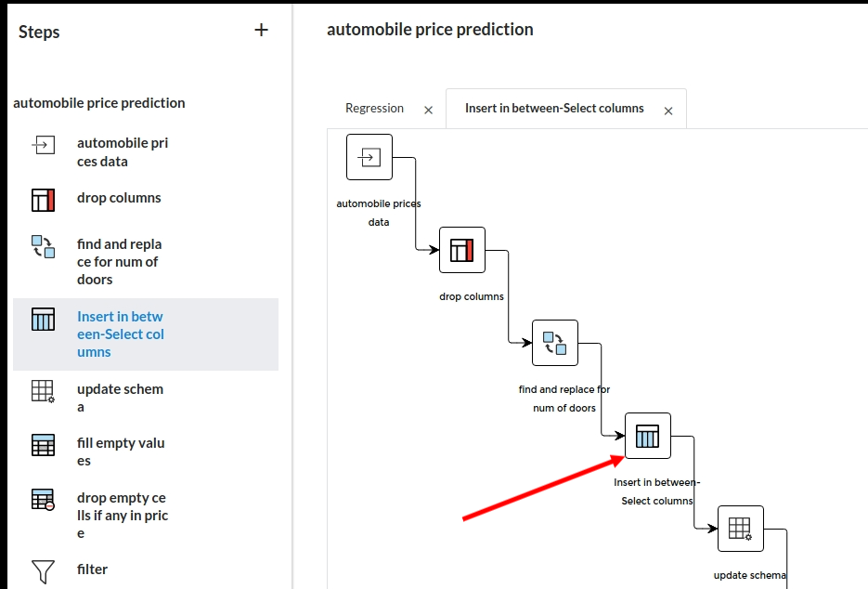
Task: Click automobile price prediction sidebar heading
Action: click(99, 103)
